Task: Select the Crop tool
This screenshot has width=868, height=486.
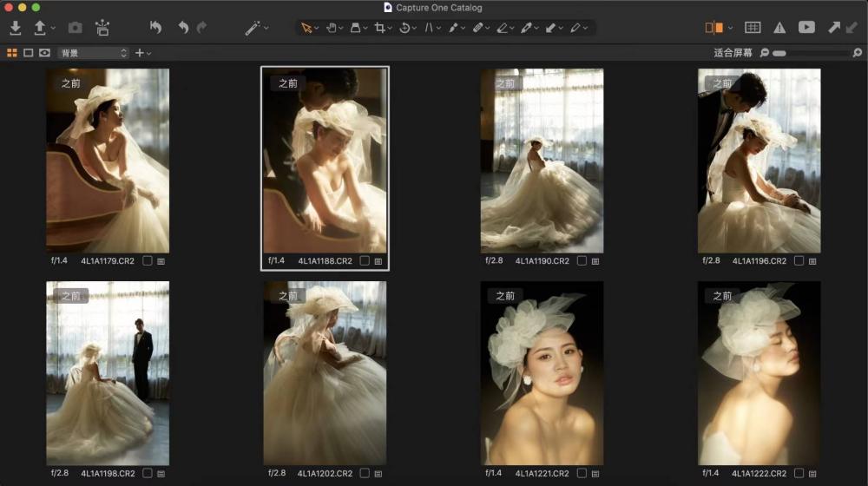Action: click(379, 28)
